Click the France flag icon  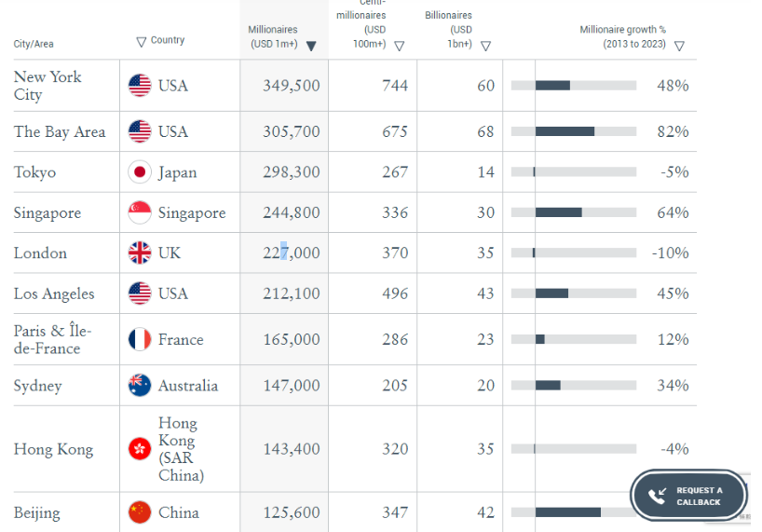coord(140,339)
